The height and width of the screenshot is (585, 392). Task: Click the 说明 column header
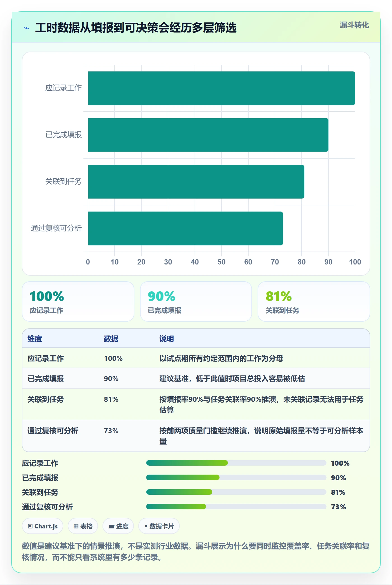pyautogui.click(x=167, y=339)
